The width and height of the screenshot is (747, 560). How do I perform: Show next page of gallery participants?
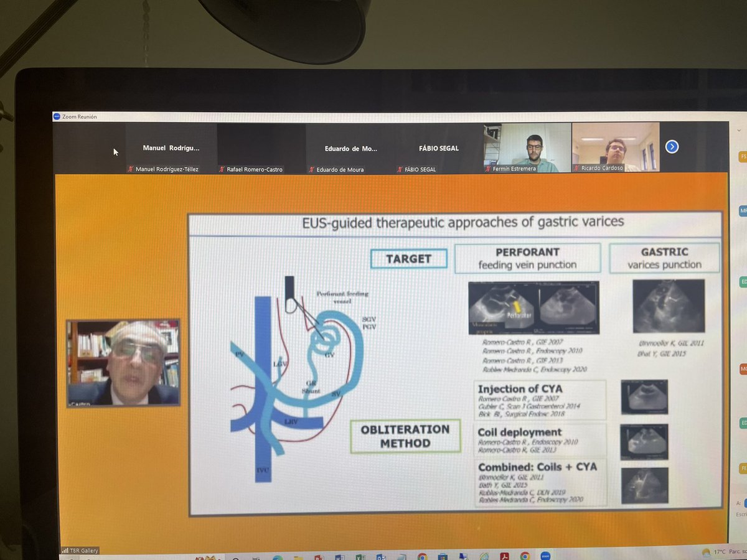pos(672,147)
